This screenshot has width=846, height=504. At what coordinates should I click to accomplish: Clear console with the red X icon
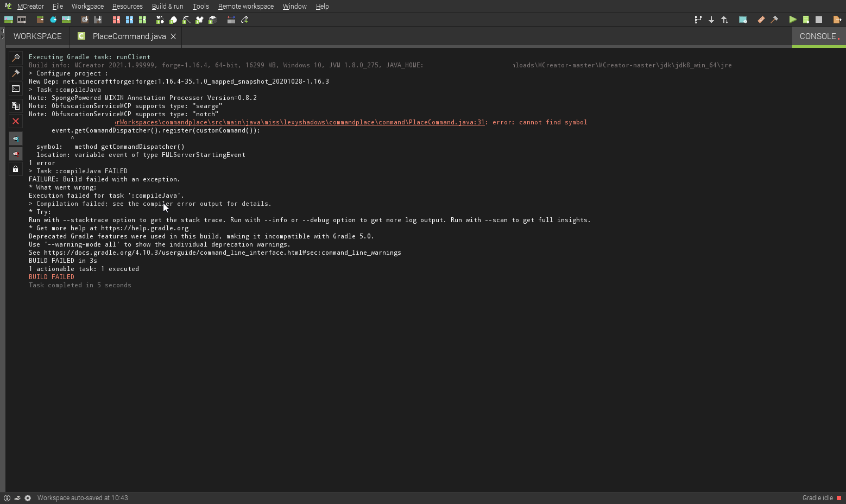click(x=16, y=121)
